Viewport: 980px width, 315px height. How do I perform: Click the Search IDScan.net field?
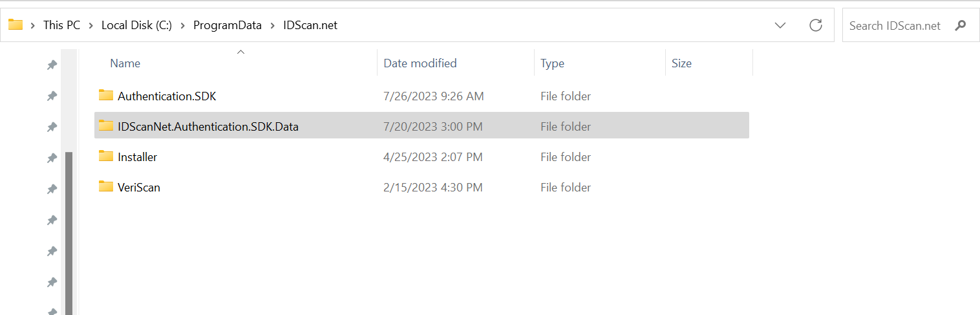tap(899, 26)
